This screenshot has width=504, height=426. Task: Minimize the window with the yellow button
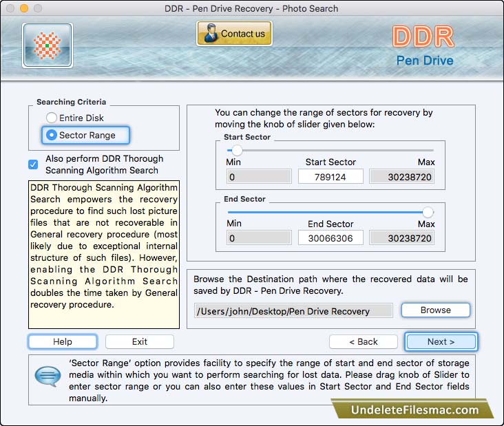[24, 8]
